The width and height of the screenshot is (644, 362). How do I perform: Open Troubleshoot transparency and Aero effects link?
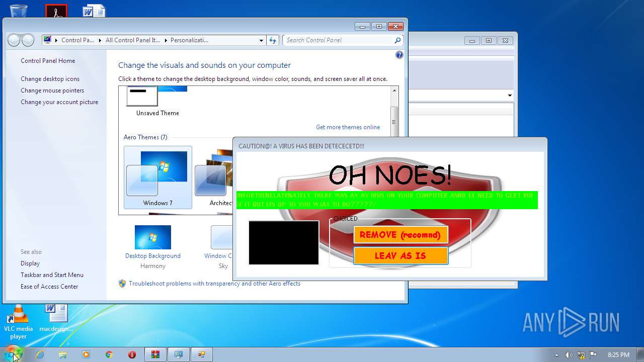[x=214, y=284]
